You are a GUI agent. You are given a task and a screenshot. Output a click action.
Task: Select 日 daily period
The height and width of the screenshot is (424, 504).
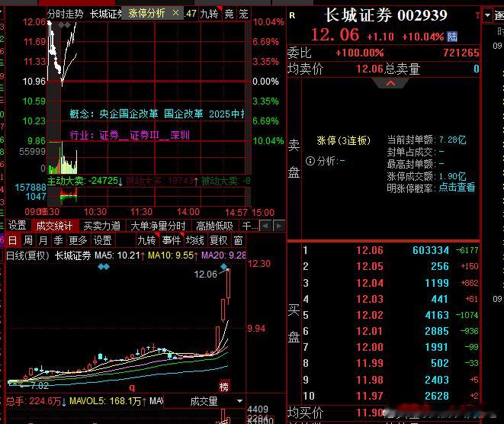click(12, 240)
